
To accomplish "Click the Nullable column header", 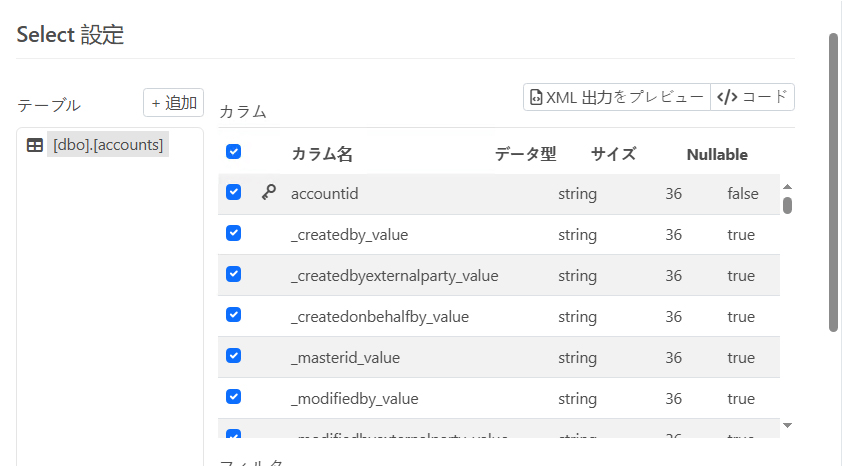I will [x=717, y=155].
